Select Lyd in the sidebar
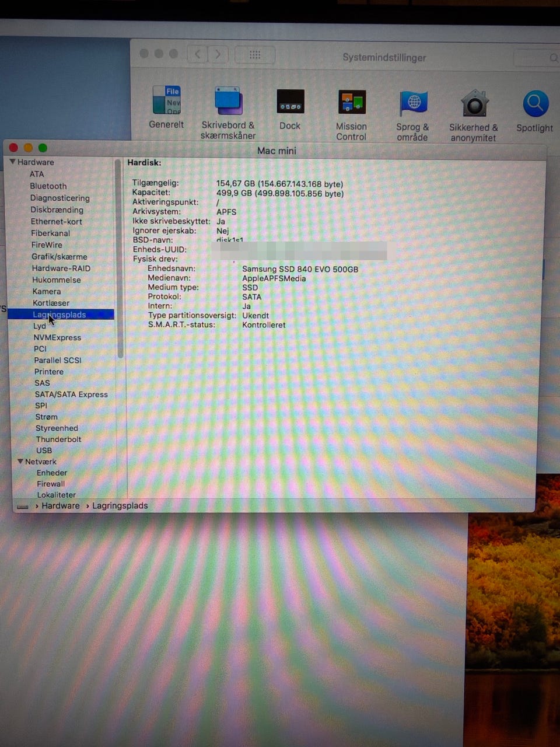Viewport: 560px width, 747px height. (40, 326)
